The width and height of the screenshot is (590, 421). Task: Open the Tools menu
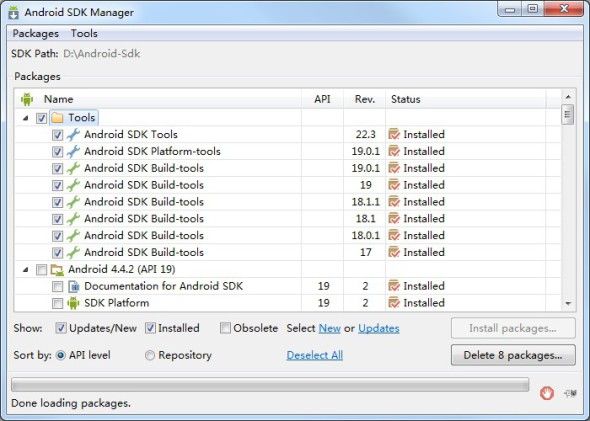[84, 33]
